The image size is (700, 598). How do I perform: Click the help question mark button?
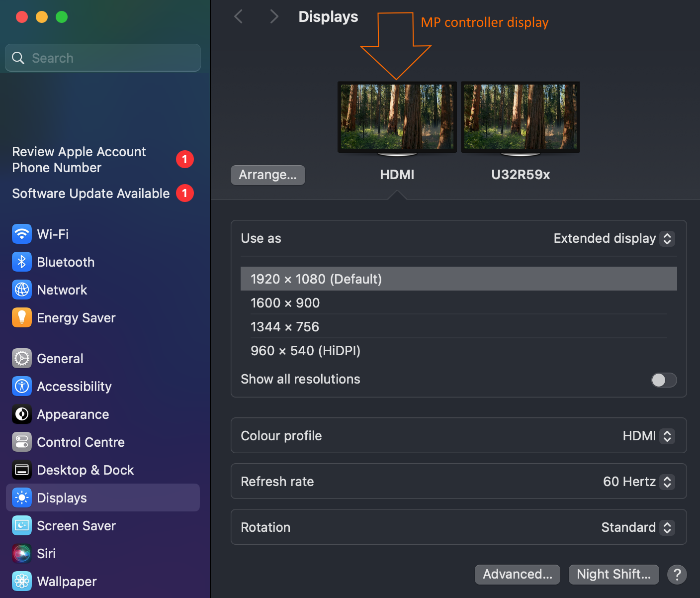(677, 575)
